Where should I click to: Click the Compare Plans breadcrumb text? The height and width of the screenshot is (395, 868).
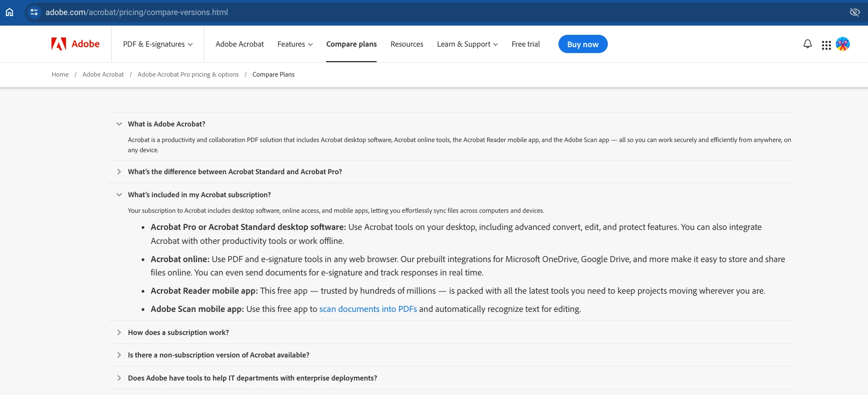tap(273, 74)
